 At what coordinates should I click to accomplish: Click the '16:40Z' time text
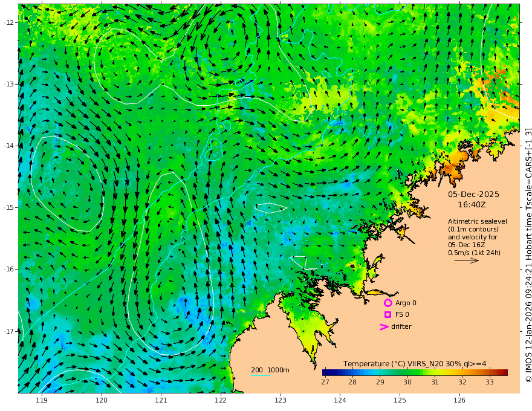(472, 205)
